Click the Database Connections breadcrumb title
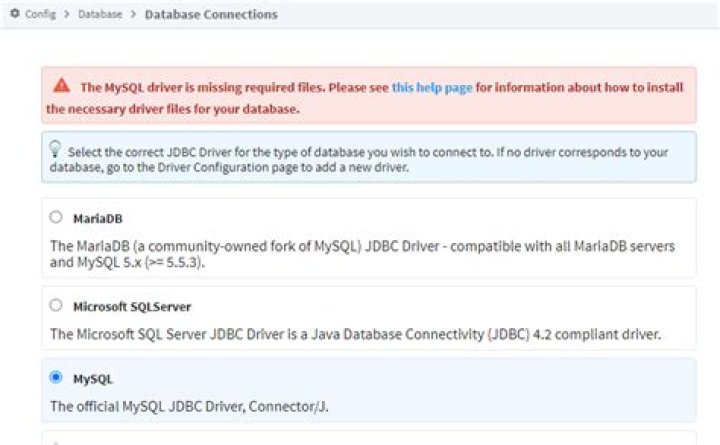Image resolution: width=720 pixels, height=445 pixels. click(x=211, y=14)
